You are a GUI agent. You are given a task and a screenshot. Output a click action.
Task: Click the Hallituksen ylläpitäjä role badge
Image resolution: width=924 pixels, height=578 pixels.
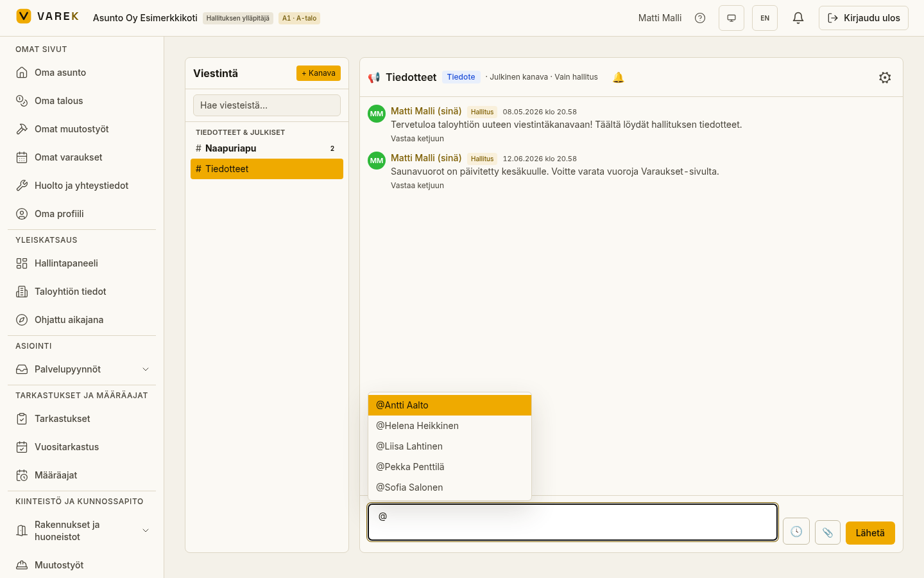(x=238, y=19)
